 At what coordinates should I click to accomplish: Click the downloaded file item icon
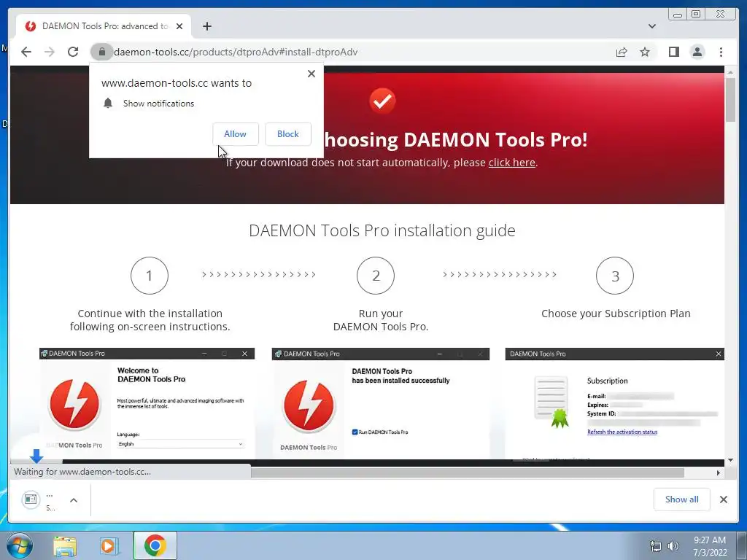click(31, 499)
